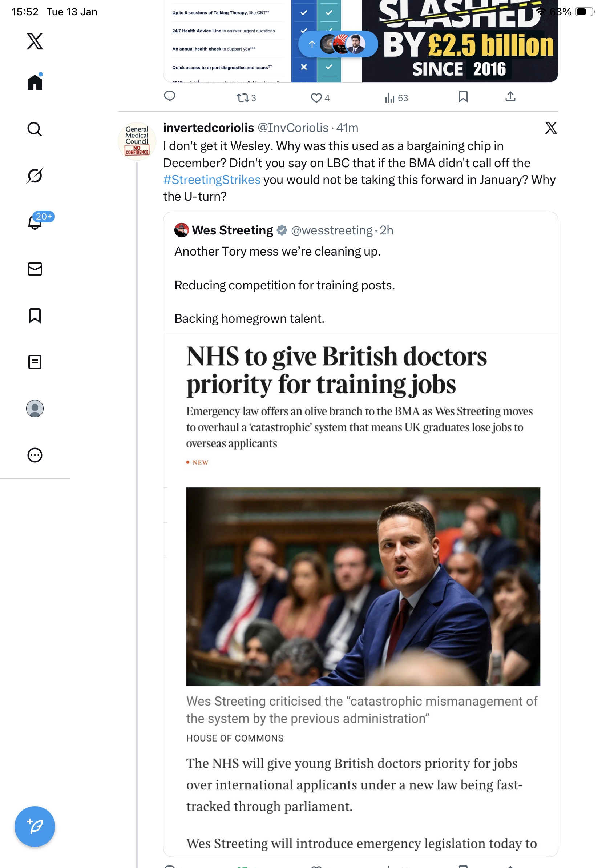
Task: Like the post with 4 likes
Action: pyautogui.click(x=316, y=98)
